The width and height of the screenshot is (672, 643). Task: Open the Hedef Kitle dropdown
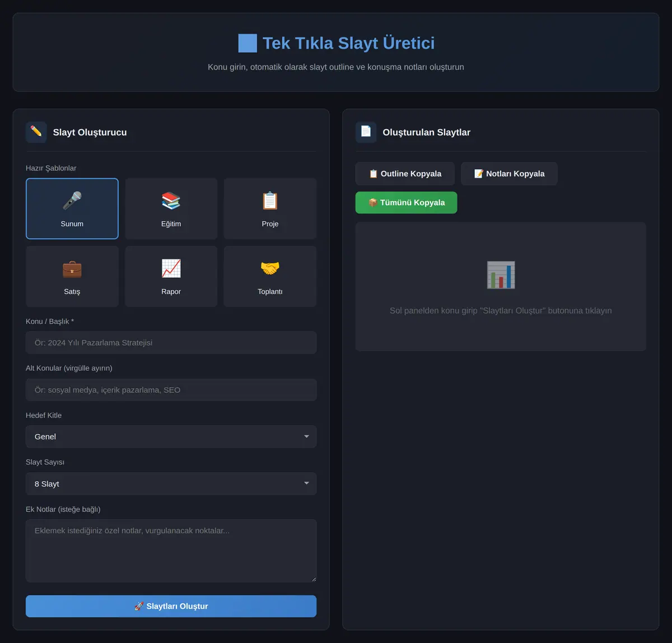point(171,436)
